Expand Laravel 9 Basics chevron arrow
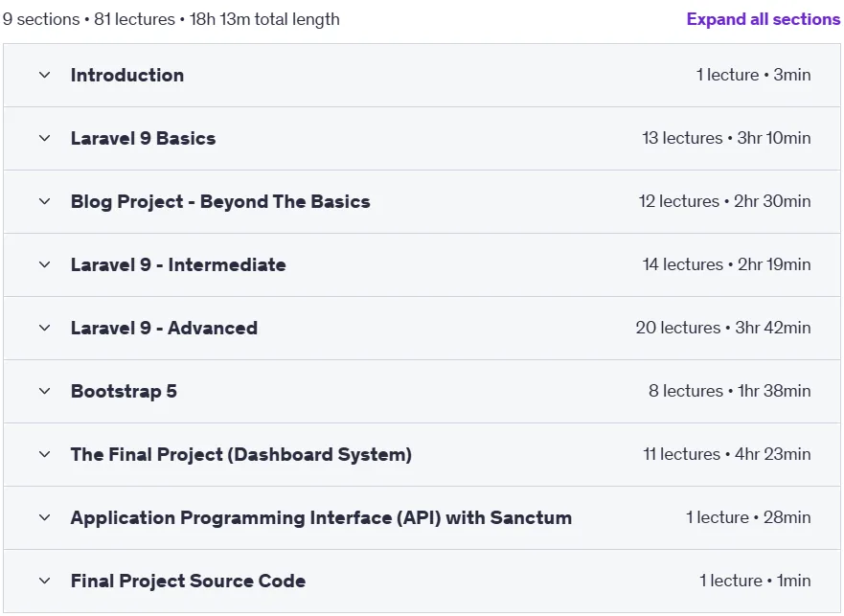 [x=45, y=138]
